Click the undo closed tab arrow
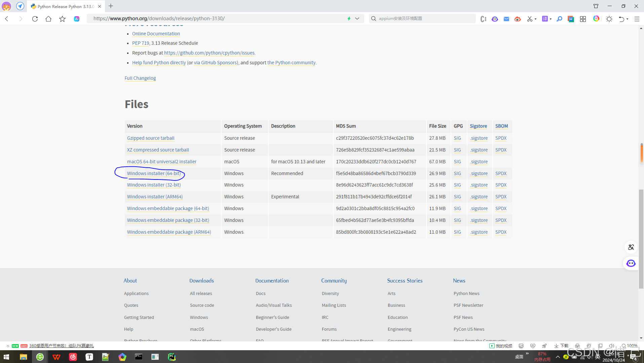Image resolution: width=644 pixels, height=363 pixels. pos(621,19)
